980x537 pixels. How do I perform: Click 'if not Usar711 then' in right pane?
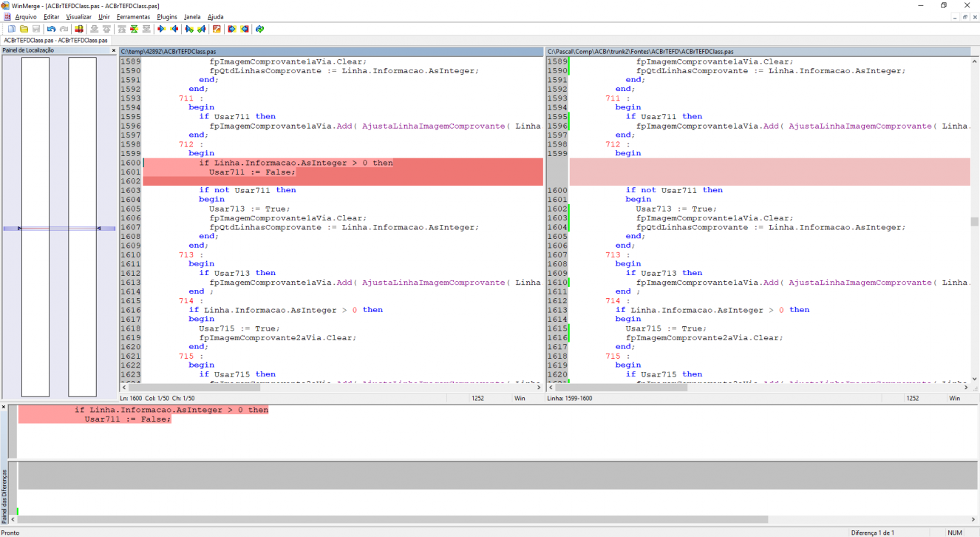tap(674, 190)
